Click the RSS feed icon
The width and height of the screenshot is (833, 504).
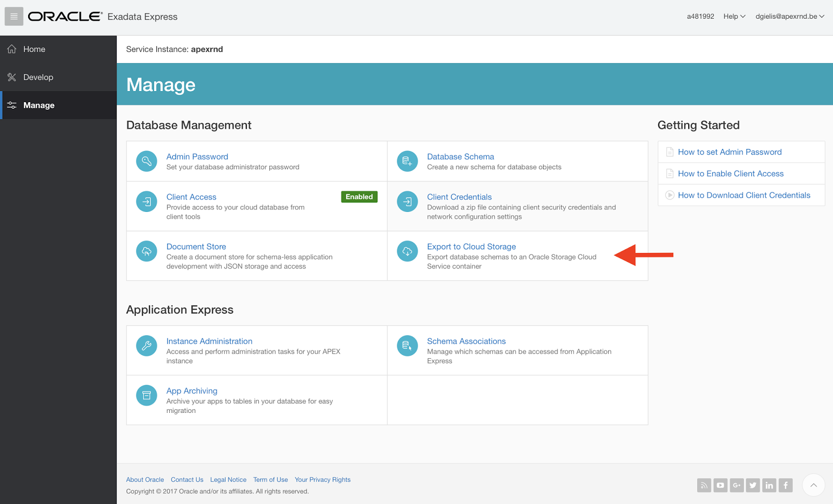[x=704, y=485]
